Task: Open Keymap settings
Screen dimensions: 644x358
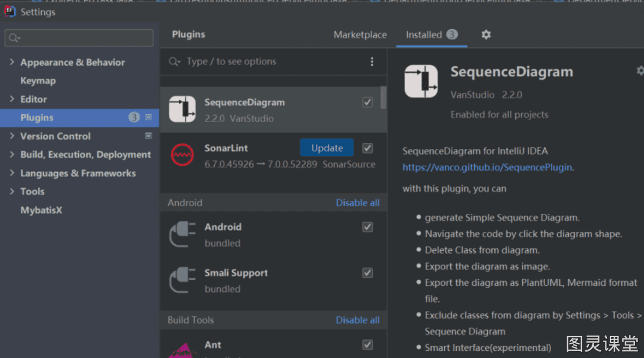Action: coord(38,80)
